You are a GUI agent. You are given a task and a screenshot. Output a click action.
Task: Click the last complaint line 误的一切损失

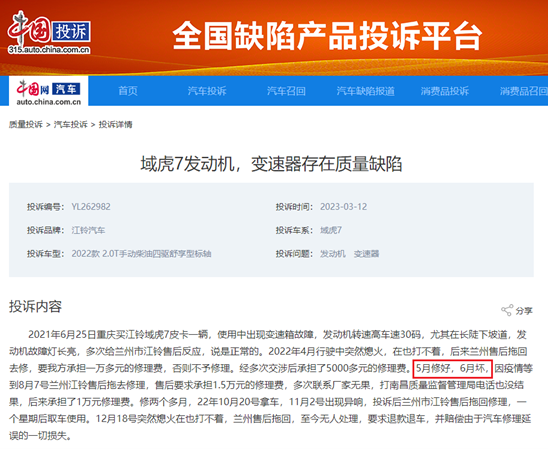click(41, 436)
